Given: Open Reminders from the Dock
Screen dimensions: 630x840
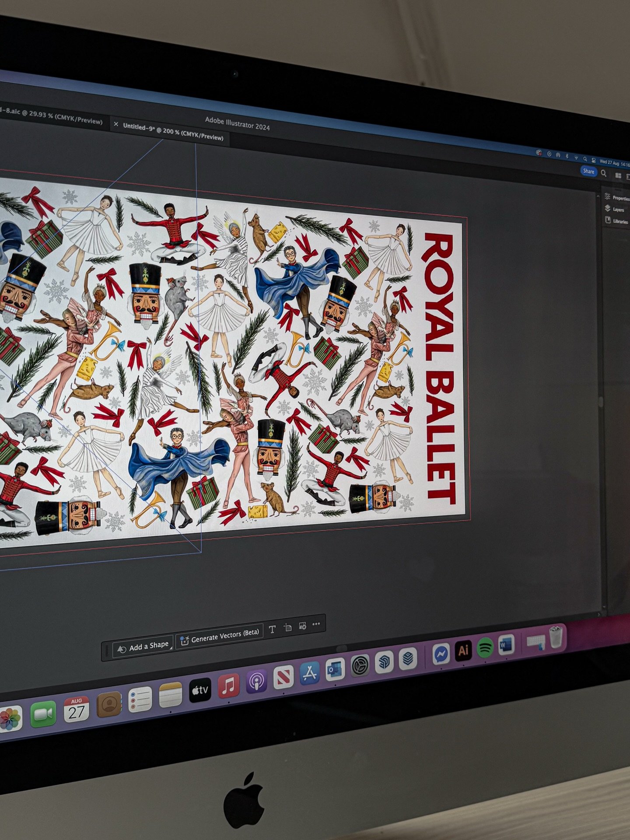Looking at the screenshot, I should coord(140,699).
